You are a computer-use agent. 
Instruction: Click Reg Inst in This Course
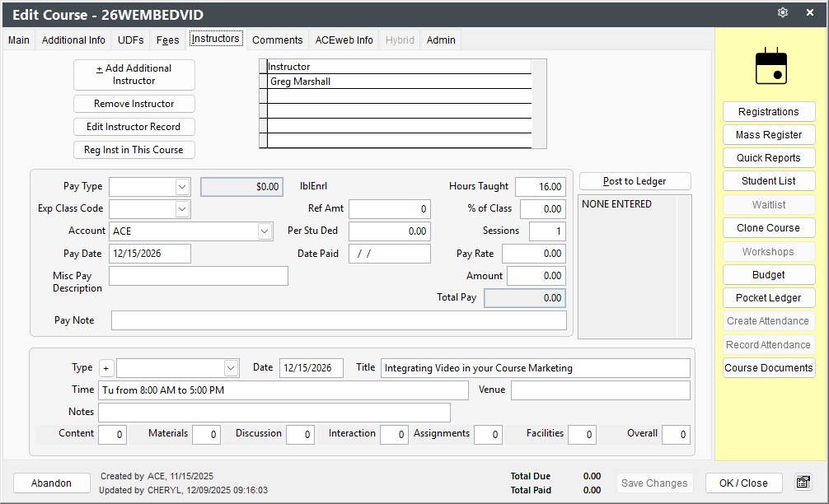[x=134, y=150]
